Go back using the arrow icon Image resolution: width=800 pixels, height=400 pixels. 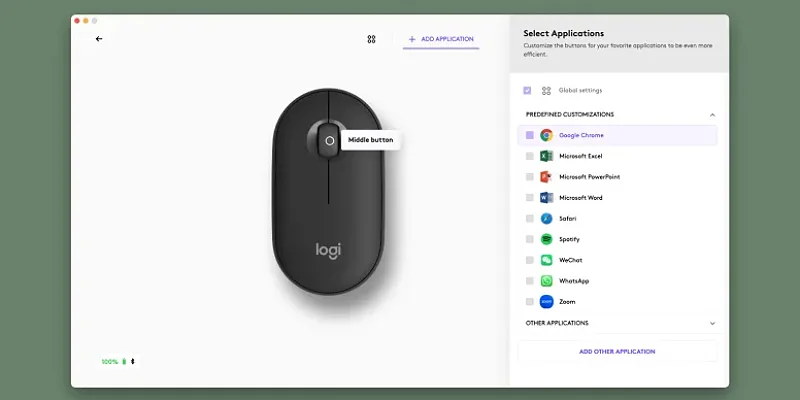tap(99, 39)
